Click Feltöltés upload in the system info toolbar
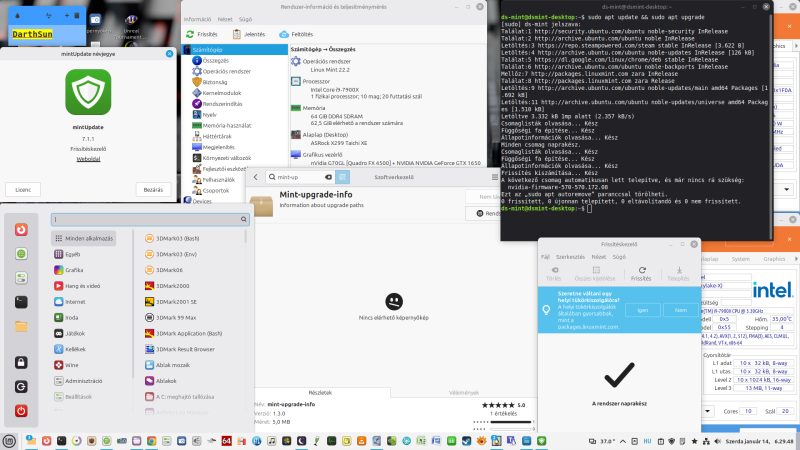800x450 pixels. click(296, 34)
